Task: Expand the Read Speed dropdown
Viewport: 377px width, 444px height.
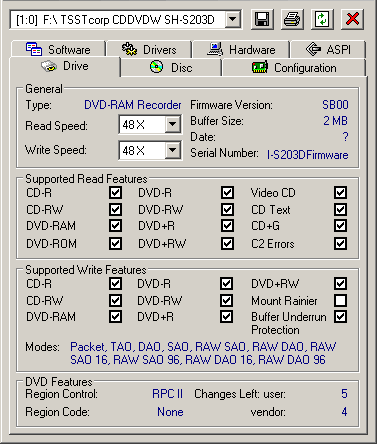Action: click(x=173, y=125)
